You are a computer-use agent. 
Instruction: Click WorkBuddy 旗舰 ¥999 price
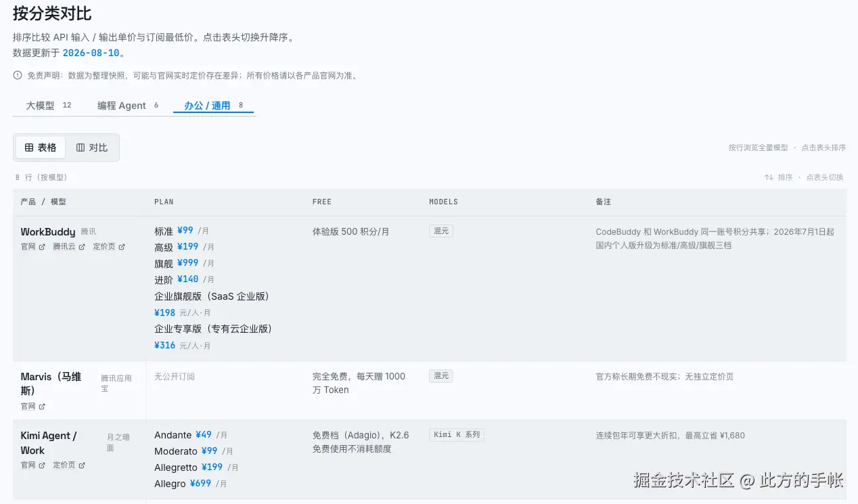(x=188, y=263)
